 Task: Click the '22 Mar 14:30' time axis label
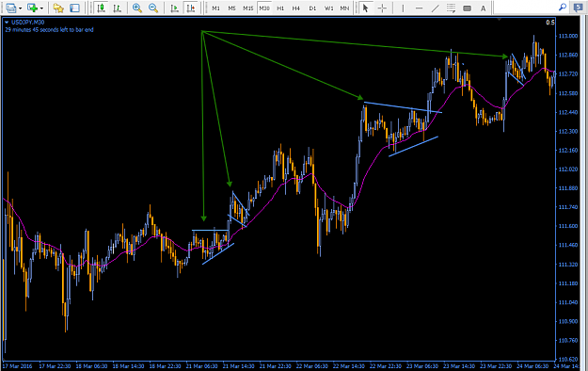pos(349,366)
